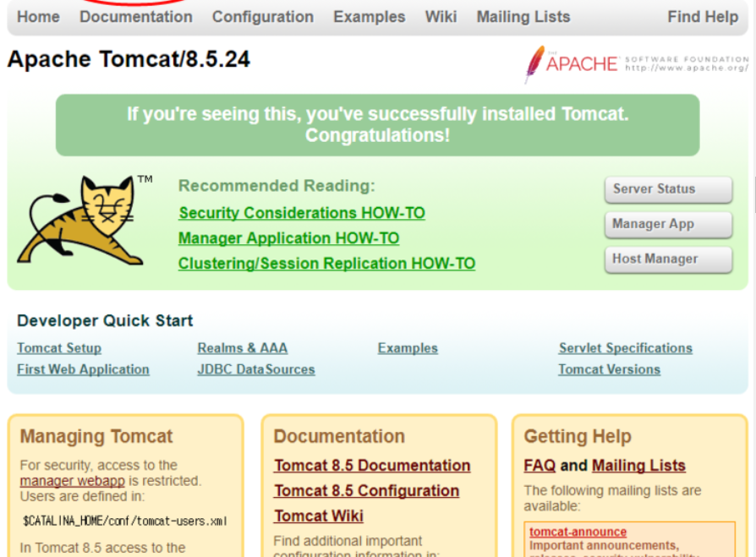Click the Documentation panel heading
Screen dimensions: 756x557
(x=339, y=436)
